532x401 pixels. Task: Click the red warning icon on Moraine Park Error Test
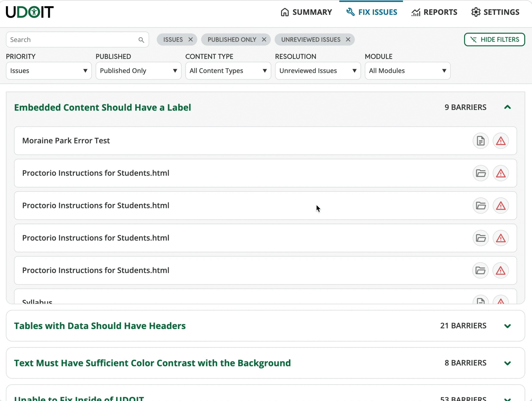click(x=500, y=141)
